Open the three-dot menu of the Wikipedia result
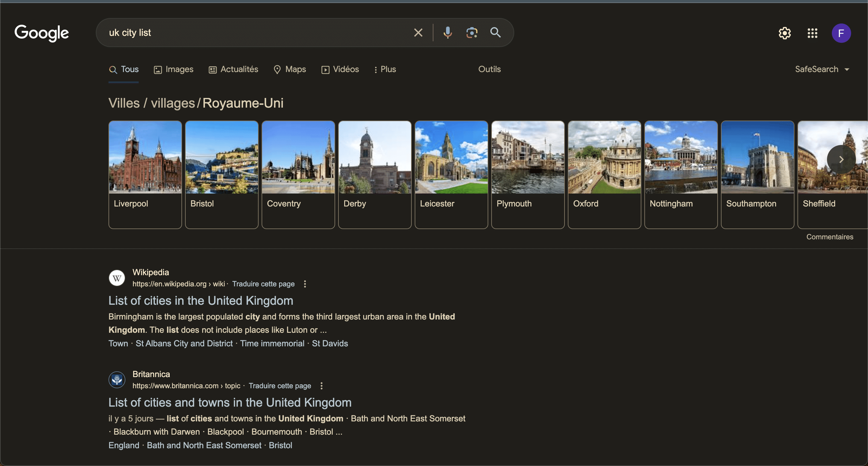 point(305,284)
